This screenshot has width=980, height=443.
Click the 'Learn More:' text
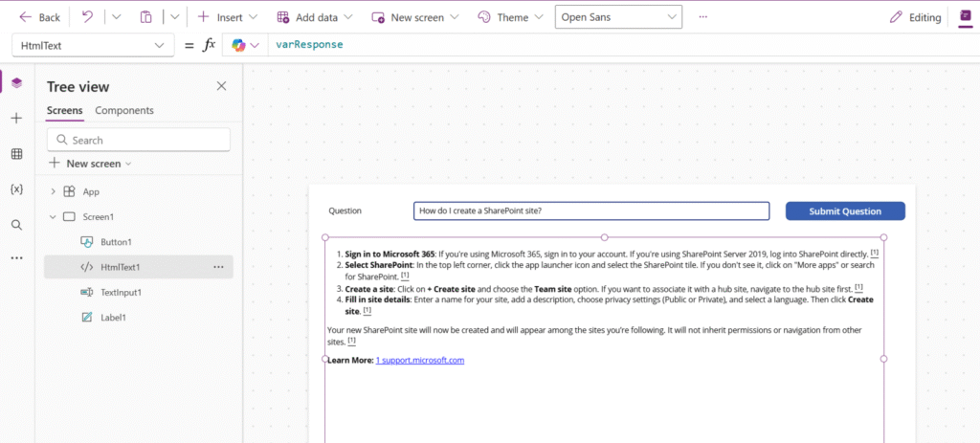(x=350, y=361)
